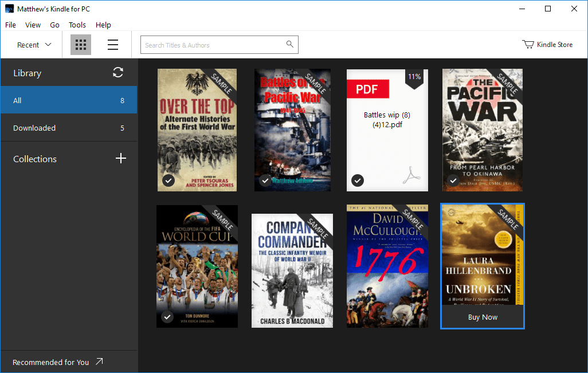Open the Tools menu
Screen dimensions: 588x373
pos(77,25)
